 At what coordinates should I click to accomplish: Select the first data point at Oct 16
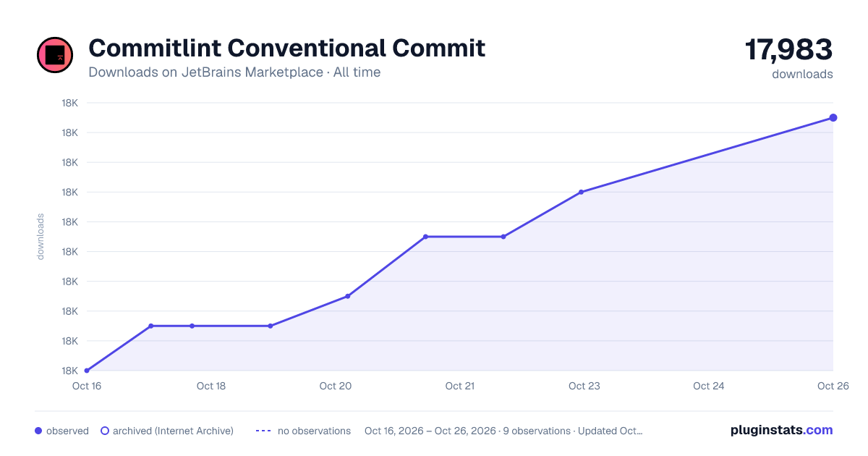click(x=87, y=371)
